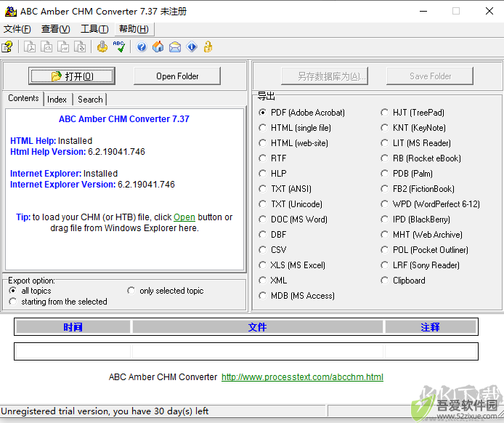The height and width of the screenshot is (423, 504).
Task: Click the blue info about icon
Action: [192, 47]
